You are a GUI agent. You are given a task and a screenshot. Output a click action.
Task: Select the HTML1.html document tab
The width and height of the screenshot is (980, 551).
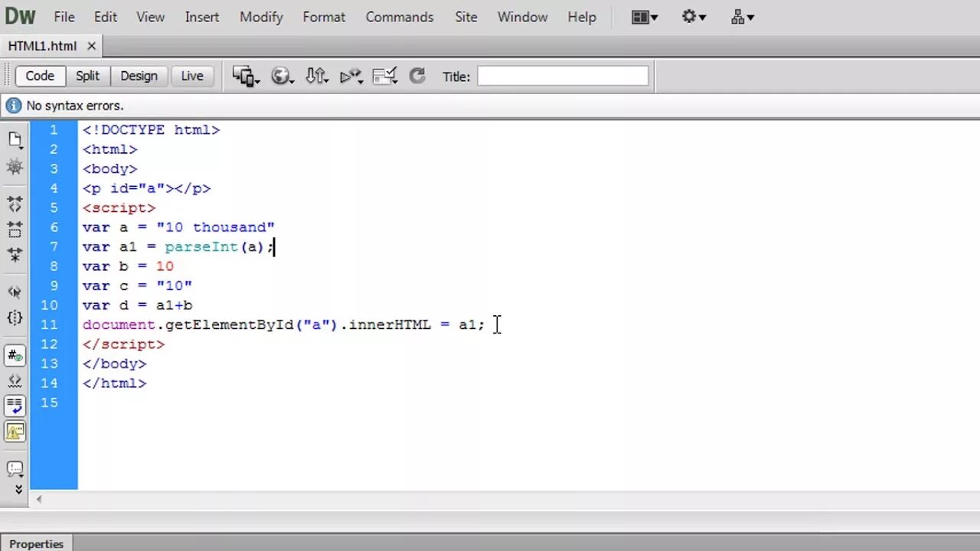pyautogui.click(x=43, y=46)
